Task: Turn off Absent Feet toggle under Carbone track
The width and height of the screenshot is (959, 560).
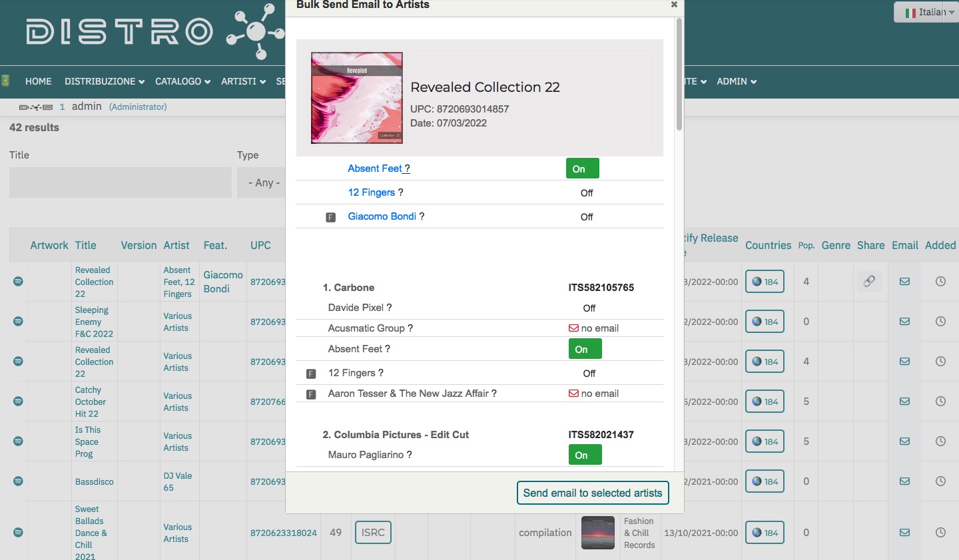Action: [585, 349]
